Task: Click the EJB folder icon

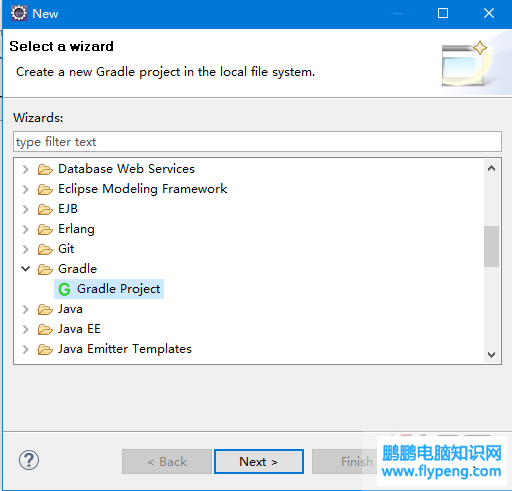Action: 45,209
